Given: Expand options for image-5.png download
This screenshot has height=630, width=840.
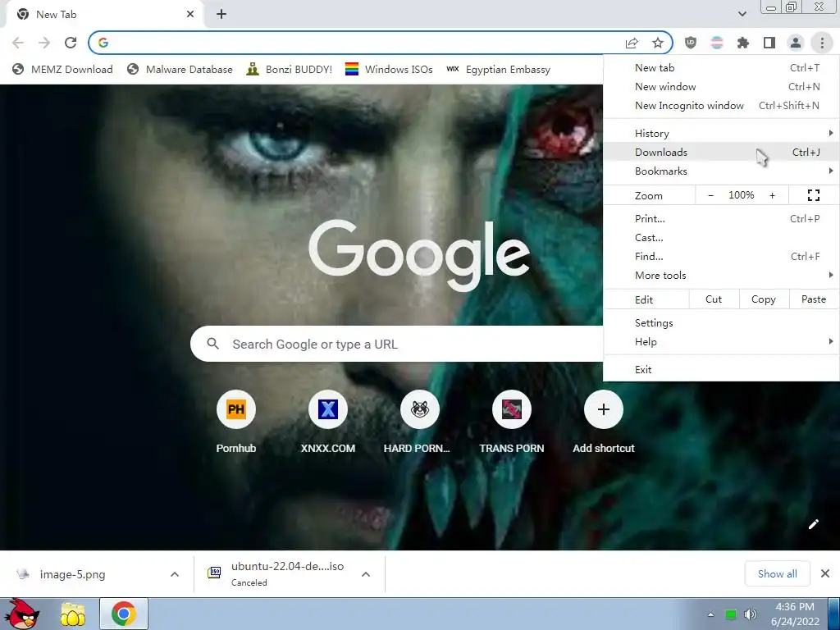Looking at the screenshot, I should point(175,574).
